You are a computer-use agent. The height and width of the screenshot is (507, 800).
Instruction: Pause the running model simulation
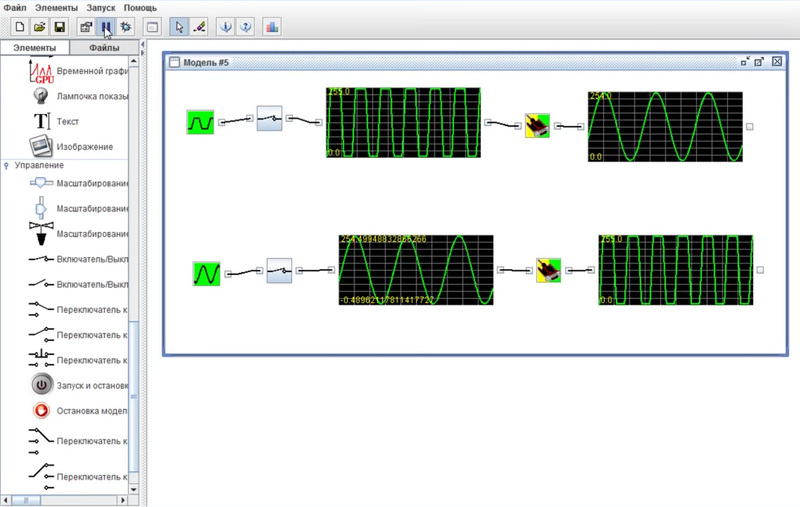pyautogui.click(x=106, y=27)
